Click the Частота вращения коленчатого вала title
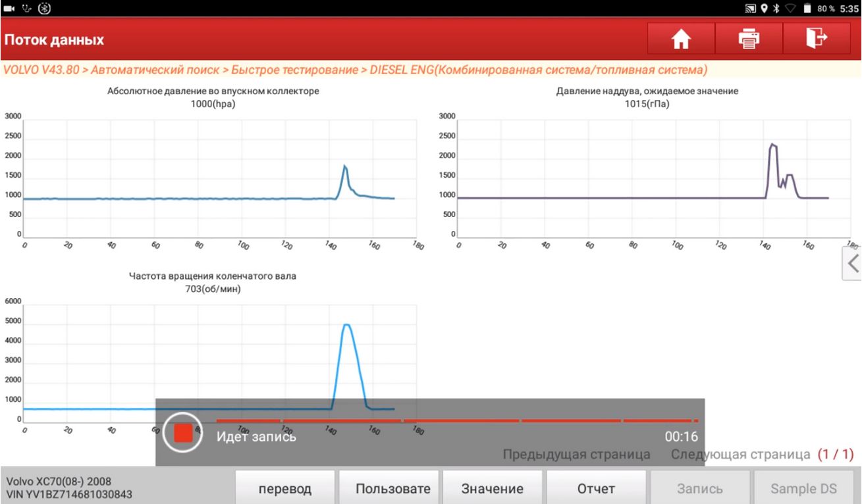This screenshot has width=862, height=504. click(213, 276)
